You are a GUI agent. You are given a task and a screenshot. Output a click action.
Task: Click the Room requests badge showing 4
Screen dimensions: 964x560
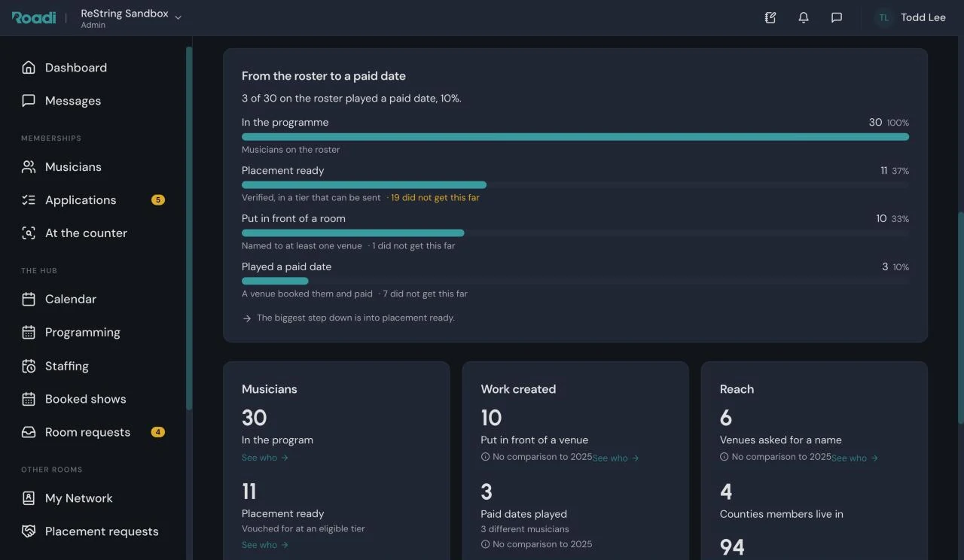pyautogui.click(x=157, y=432)
